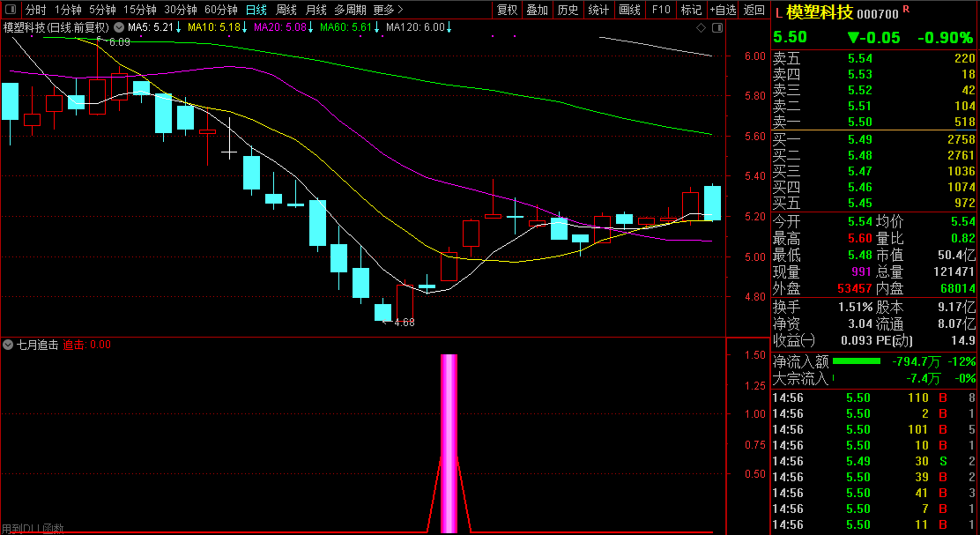980x535 pixels.
Task: Toggle 复权 price adjustment
Action: click(507, 10)
